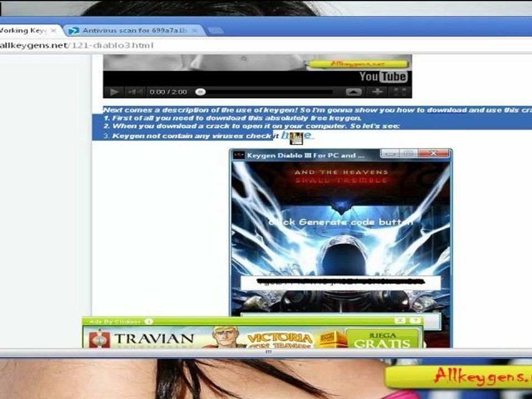Image resolution: width=532 pixels, height=399 pixels.
Task: Click the Allkeygens.net yellow label on video
Action: click(357, 64)
